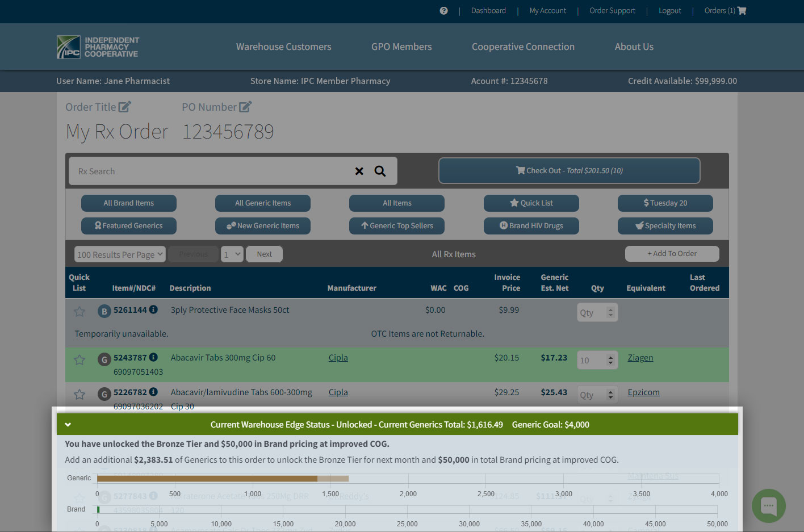Click the Next page button
This screenshot has height=532, width=804.
(265, 254)
